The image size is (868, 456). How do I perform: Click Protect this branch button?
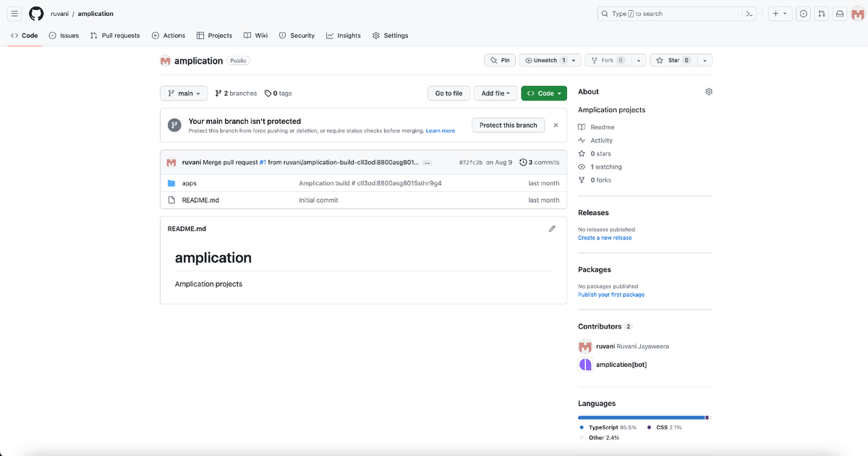[509, 125]
